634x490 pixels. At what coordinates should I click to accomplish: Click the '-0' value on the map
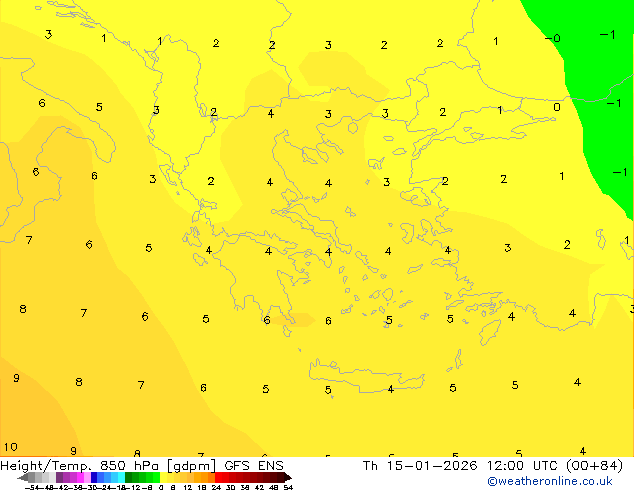point(552,38)
